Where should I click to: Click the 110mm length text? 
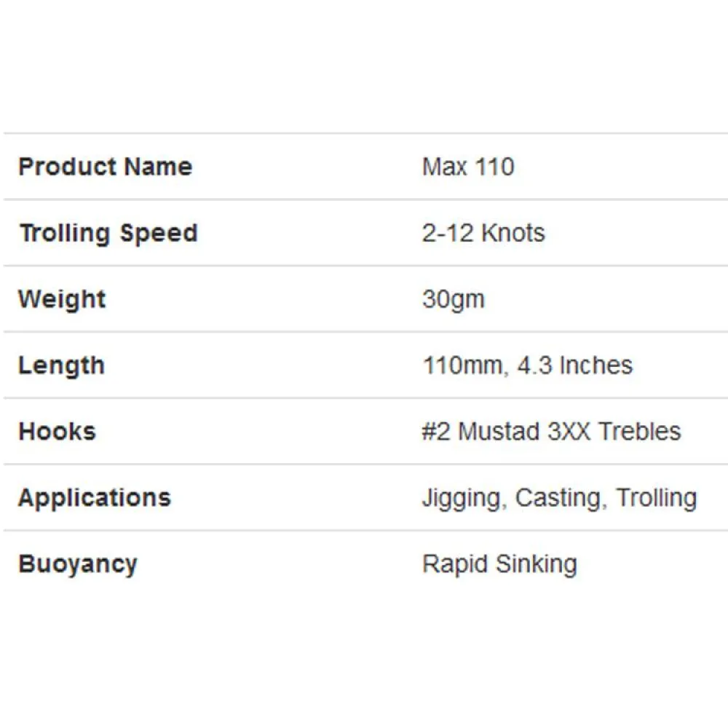pos(463,365)
